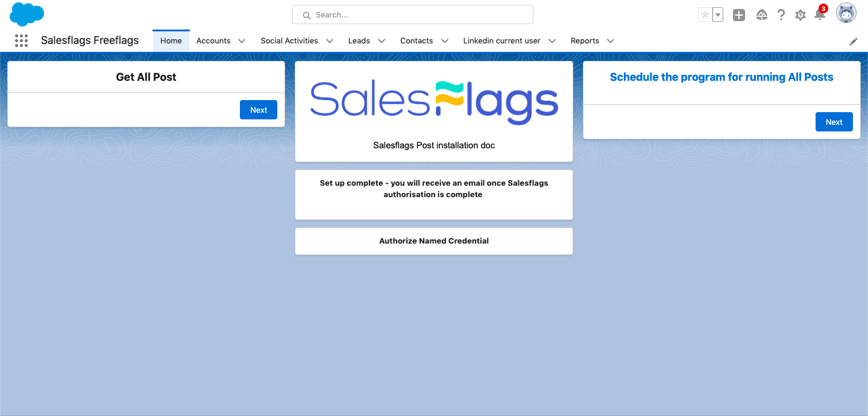Image resolution: width=868 pixels, height=416 pixels.
Task: Open the Accounts tab
Action: click(x=213, y=40)
